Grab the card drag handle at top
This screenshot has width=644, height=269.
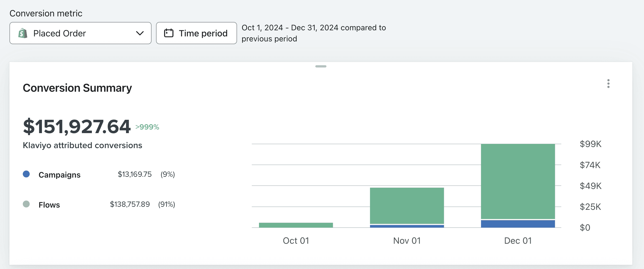[321, 66]
